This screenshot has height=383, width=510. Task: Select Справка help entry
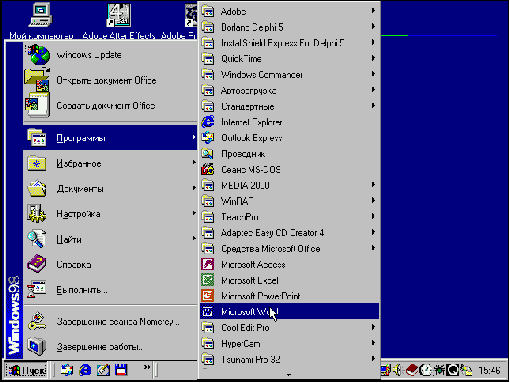tap(111, 264)
